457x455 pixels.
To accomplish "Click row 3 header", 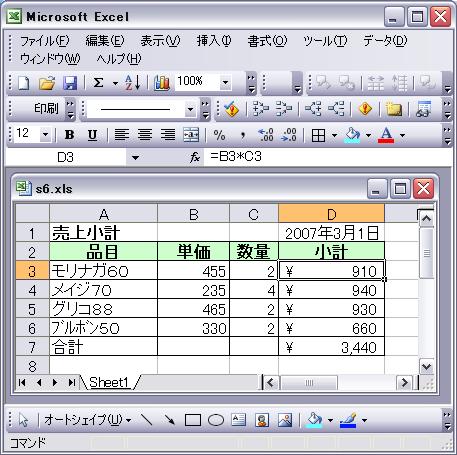I will [x=32, y=271].
